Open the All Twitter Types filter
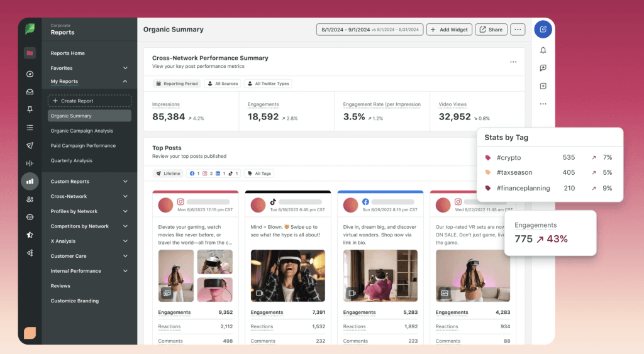 [x=268, y=84]
